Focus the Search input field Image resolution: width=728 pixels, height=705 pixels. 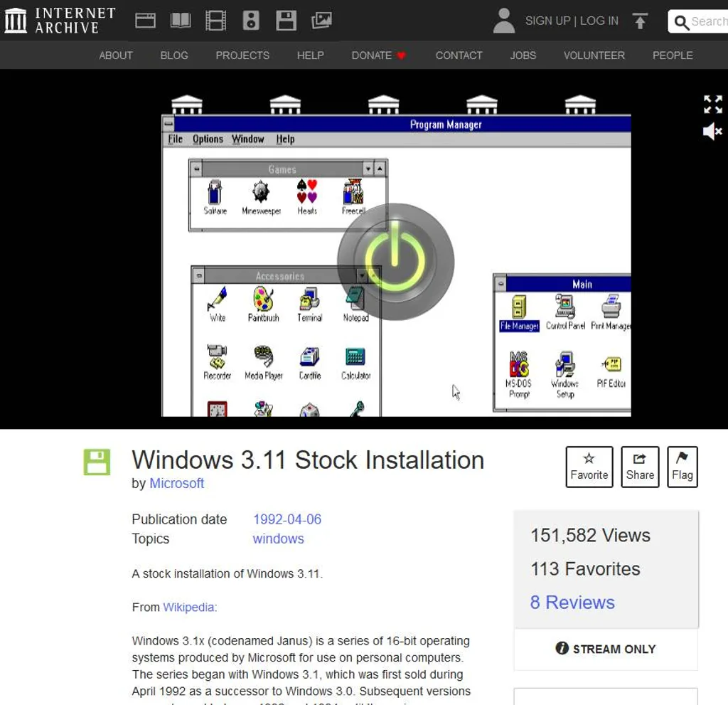(x=698, y=21)
